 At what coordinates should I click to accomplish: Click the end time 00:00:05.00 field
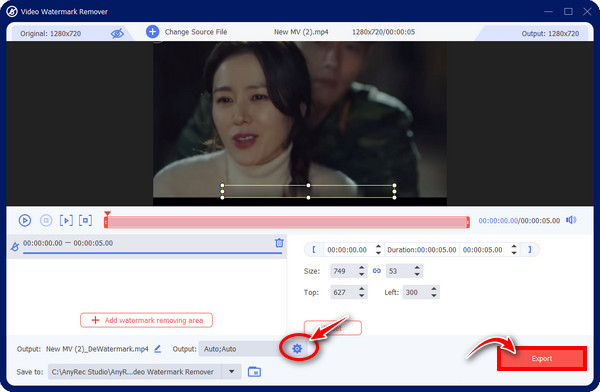pyautogui.click(x=483, y=250)
